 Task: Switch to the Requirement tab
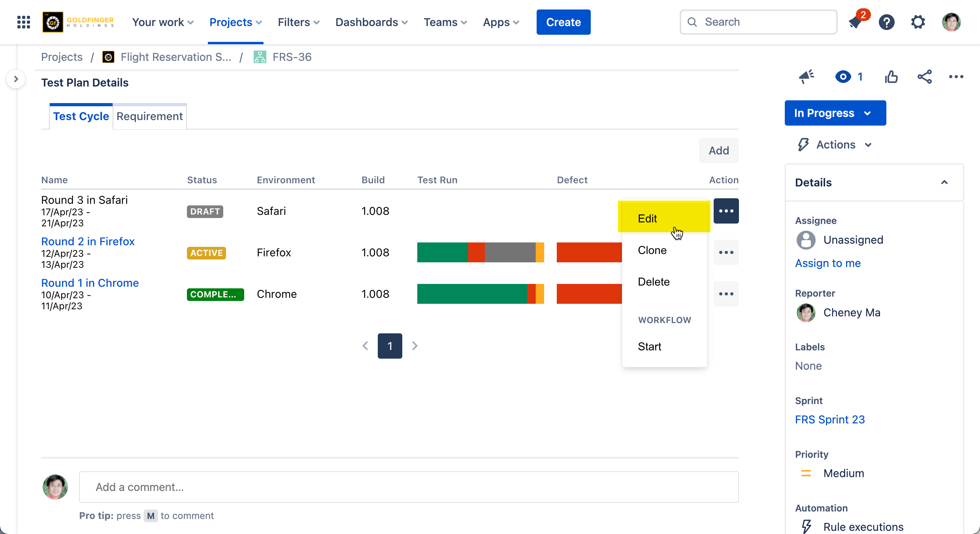click(x=149, y=117)
